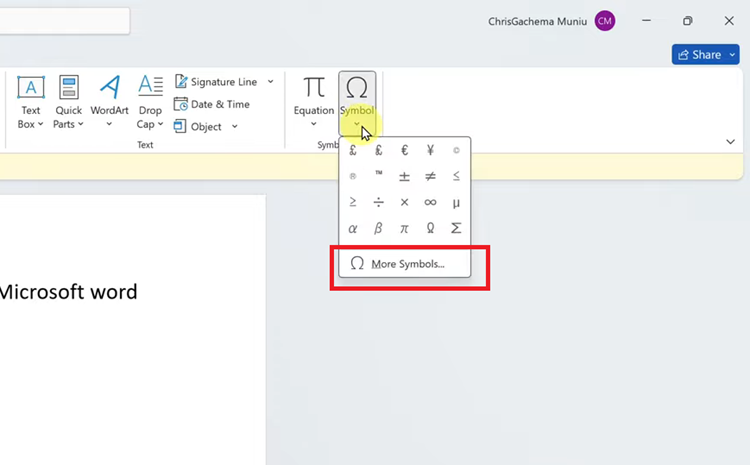
Task: Close the Symbol dropdown via the Symbol button
Action: tap(357, 103)
